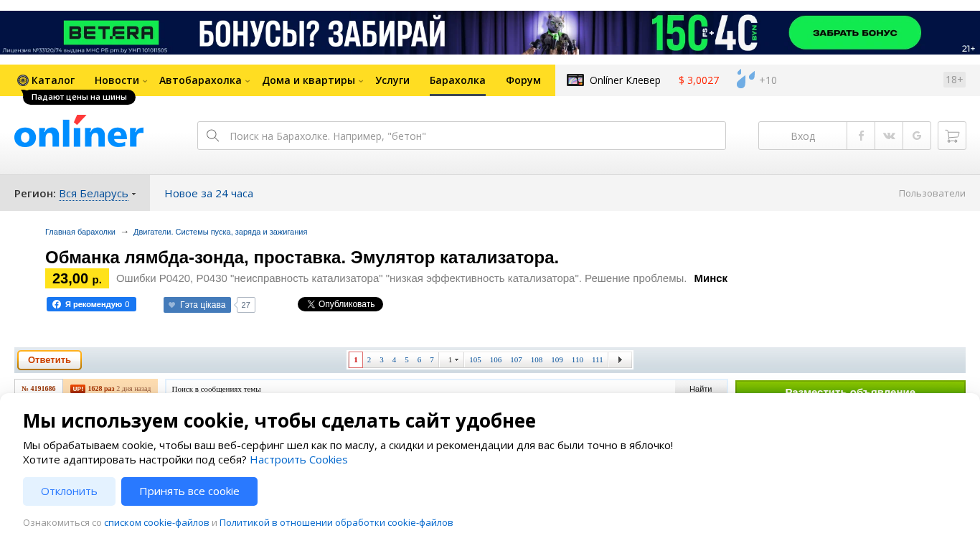Click the Ответить reply button
This screenshot has width=980, height=551.
pyautogui.click(x=50, y=359)
